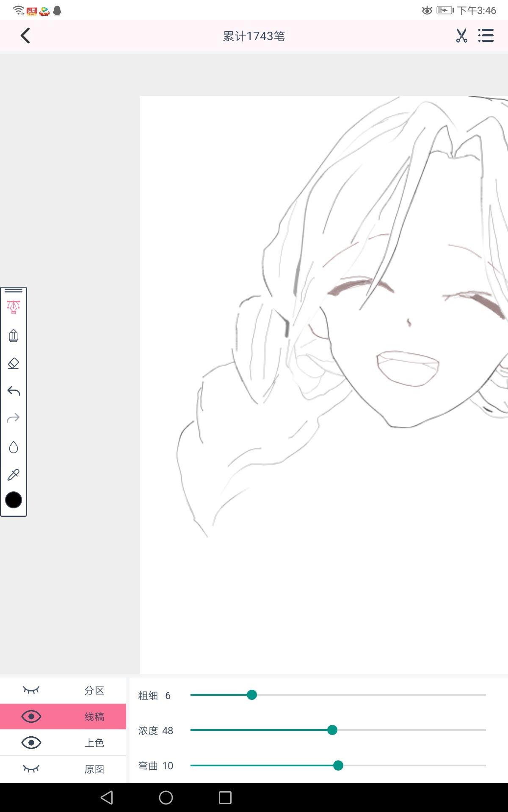Viewport: 508px width, 812px height.
Task: Show the 原图 layer
Action: 31,769
